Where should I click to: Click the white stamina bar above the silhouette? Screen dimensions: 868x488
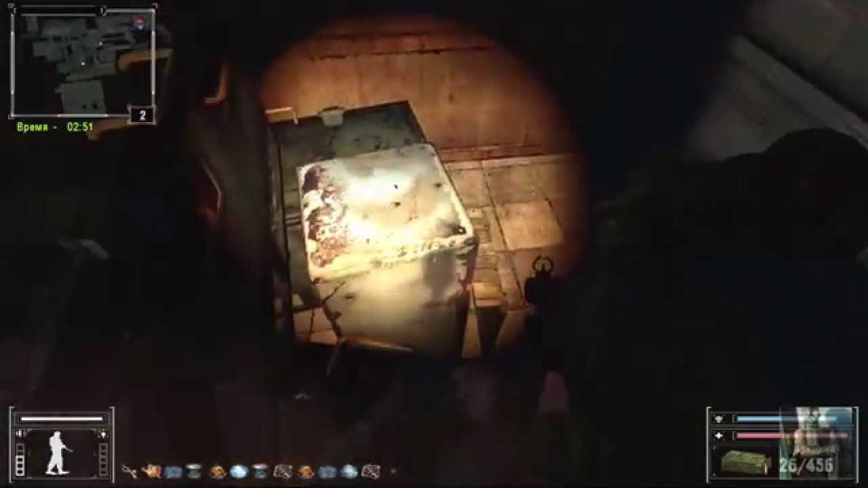click(62, 419)
